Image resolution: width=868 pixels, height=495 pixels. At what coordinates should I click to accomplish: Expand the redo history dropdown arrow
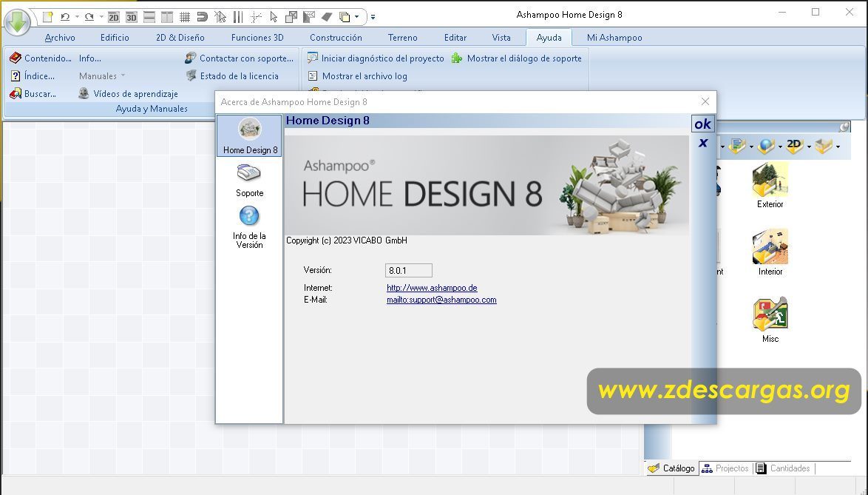click(x=101, y=17)
